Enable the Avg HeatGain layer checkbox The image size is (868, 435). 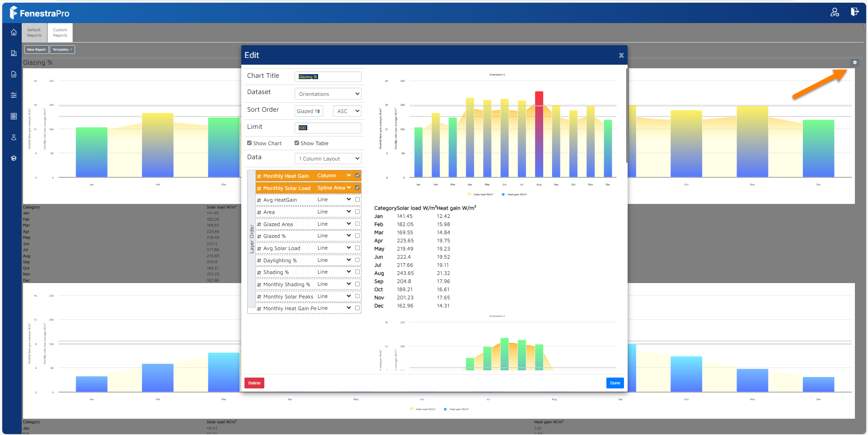pos(357,199)
